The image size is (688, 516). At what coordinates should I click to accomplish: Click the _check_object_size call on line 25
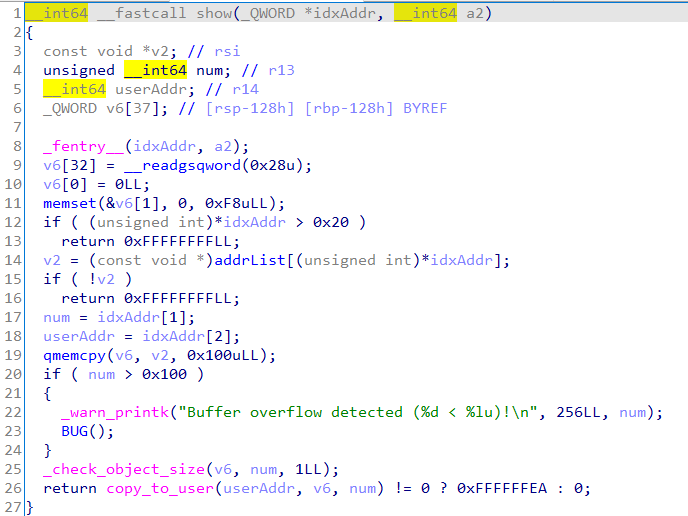(x=124, y=469)
